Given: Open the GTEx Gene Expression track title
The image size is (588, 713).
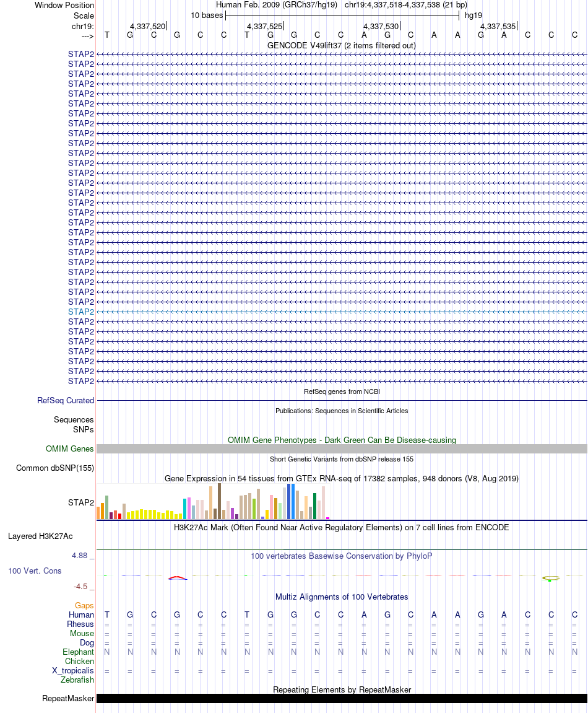Looking at the screenshot, I should 342,478.
